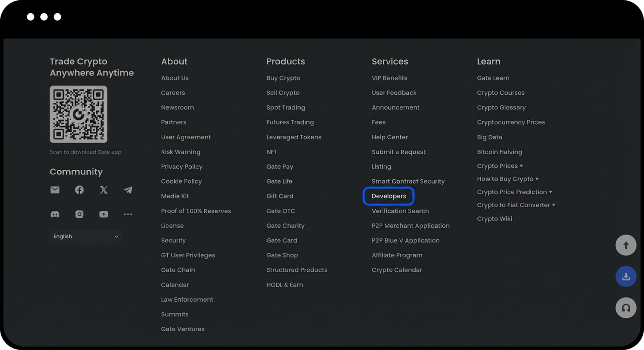Viewport: 644px width, 350px height.
Task: Click the Gate app QR code
Action: click(x=78, y=114)
